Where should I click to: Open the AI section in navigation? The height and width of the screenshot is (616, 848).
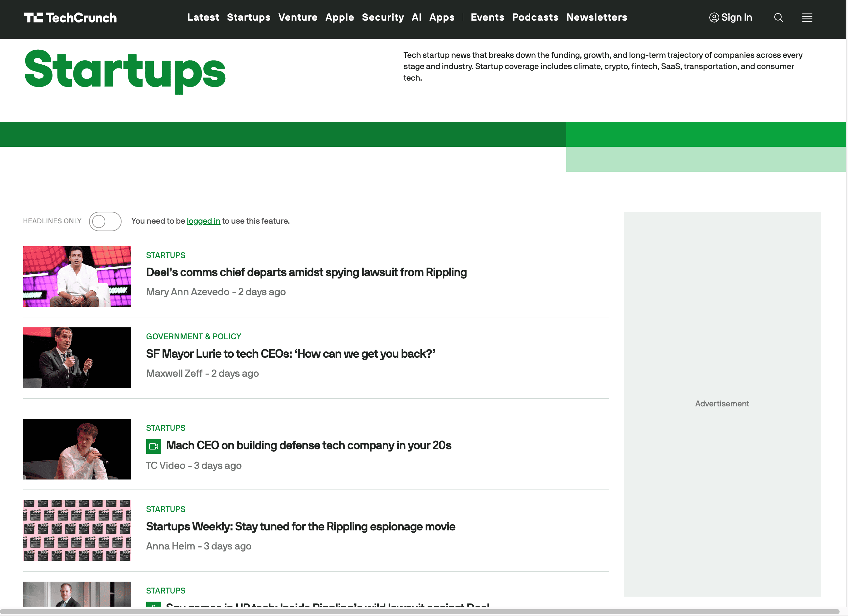(x=416, y=17)
